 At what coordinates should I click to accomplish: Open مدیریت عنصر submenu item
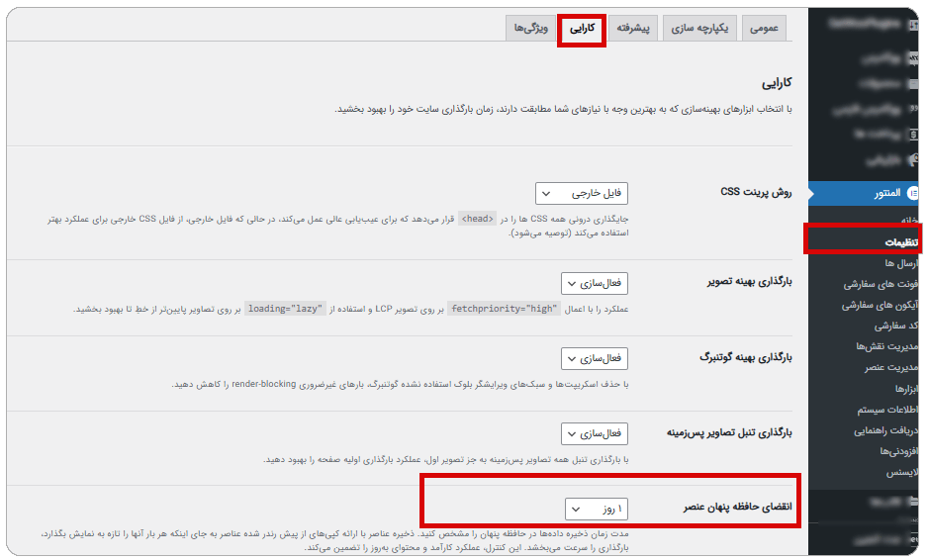point(891,368)
